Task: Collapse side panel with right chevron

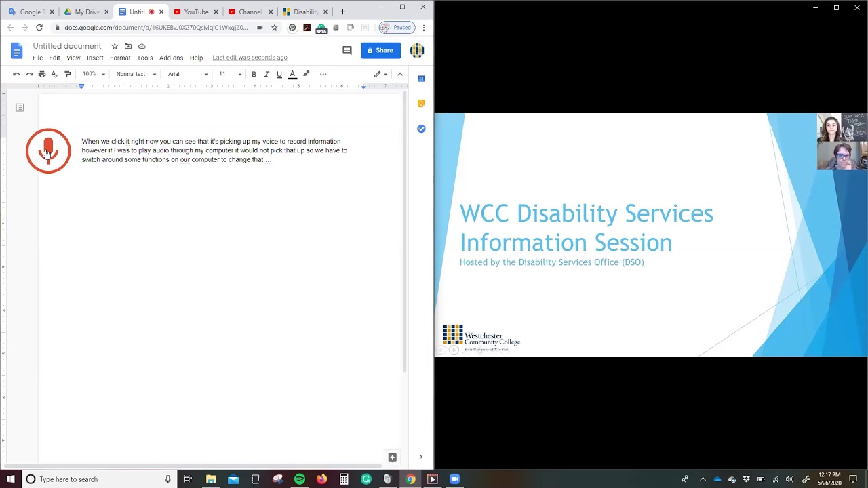Action: [x=420, y=457]
